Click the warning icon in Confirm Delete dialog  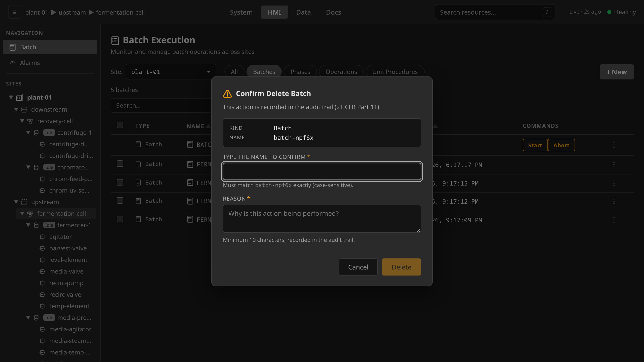tap(227, 94)
